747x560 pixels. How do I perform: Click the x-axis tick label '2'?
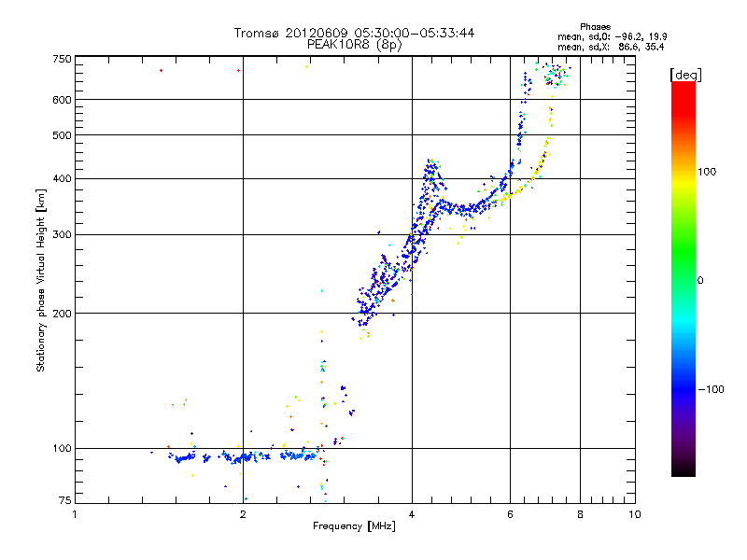point(244,515)
